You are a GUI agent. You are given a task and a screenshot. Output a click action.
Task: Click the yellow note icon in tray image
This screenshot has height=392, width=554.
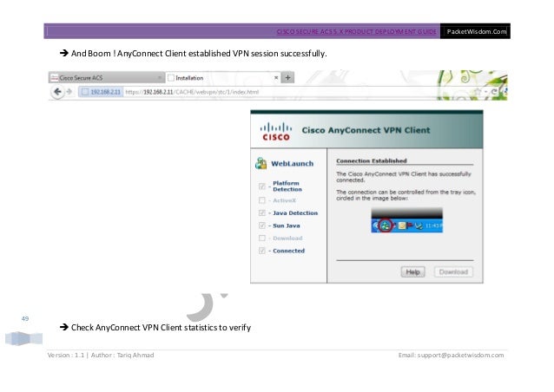[x=402, y=225]
